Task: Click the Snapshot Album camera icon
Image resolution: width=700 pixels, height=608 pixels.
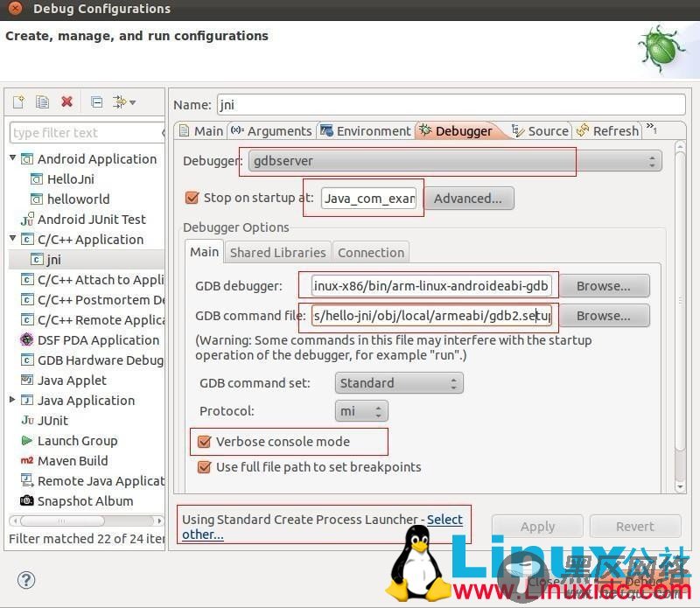Action: point(27,501)
